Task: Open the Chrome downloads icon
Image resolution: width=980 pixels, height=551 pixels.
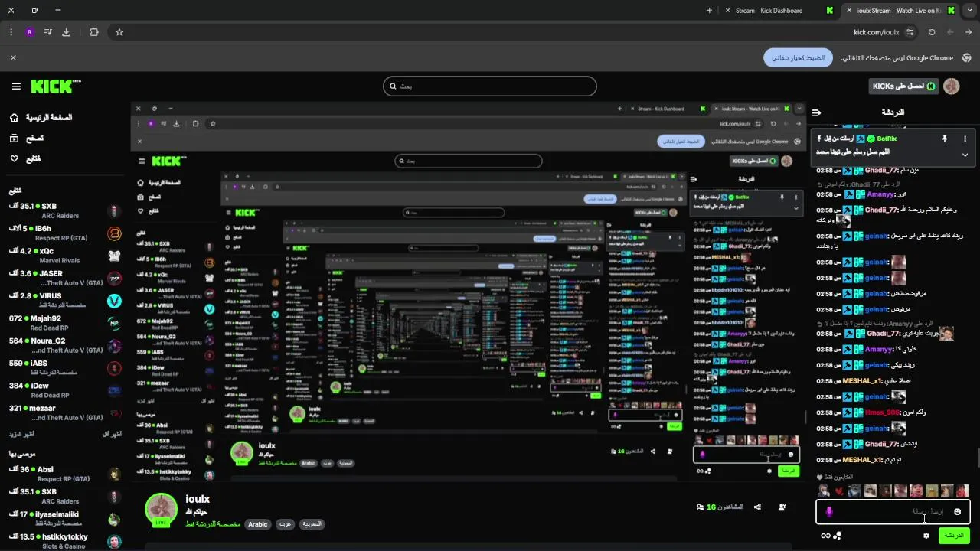Action: tap(66, 32)
